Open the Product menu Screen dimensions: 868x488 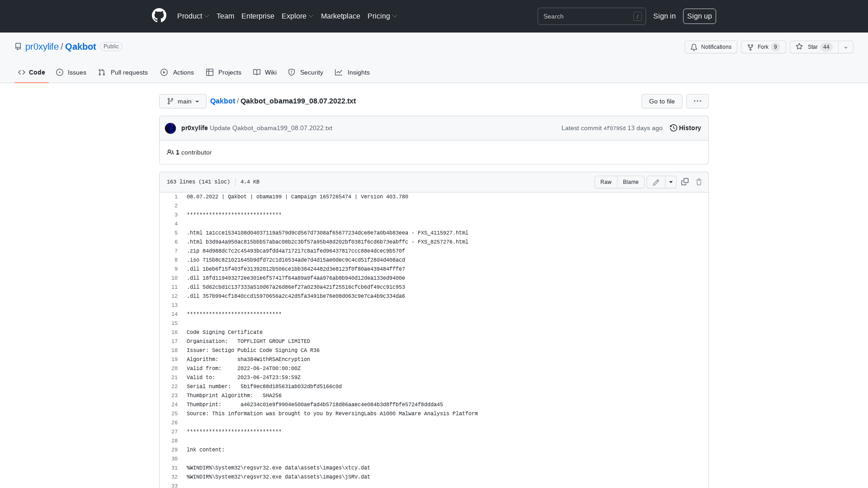[193, 16]
